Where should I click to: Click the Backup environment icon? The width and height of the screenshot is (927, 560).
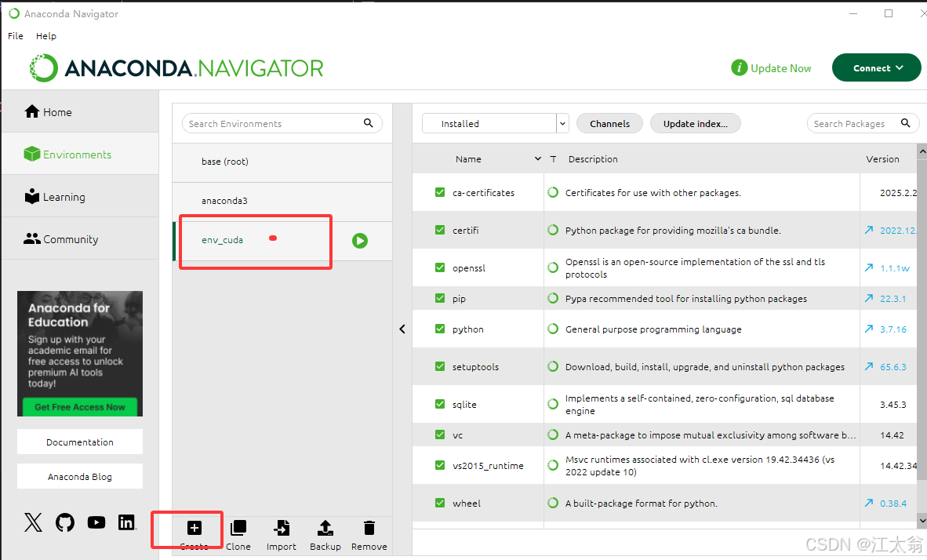[x=325, y=528]
